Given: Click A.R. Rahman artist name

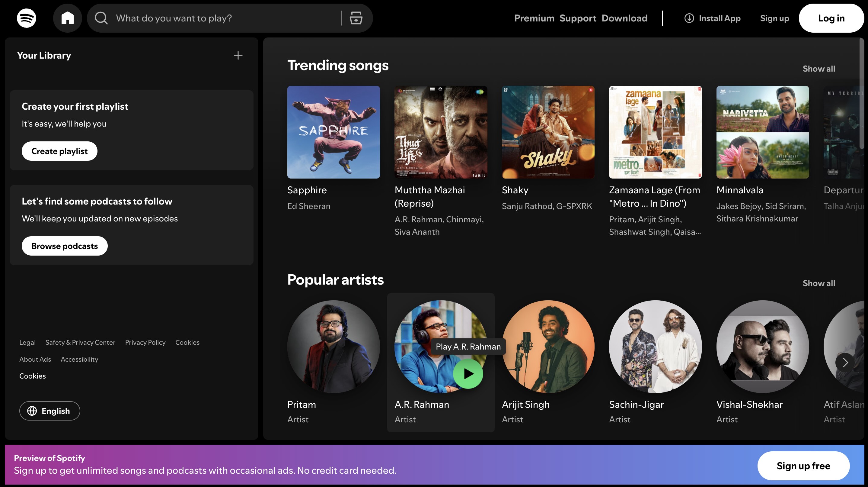Looking at the screenshot, I should tap(422, 404).
